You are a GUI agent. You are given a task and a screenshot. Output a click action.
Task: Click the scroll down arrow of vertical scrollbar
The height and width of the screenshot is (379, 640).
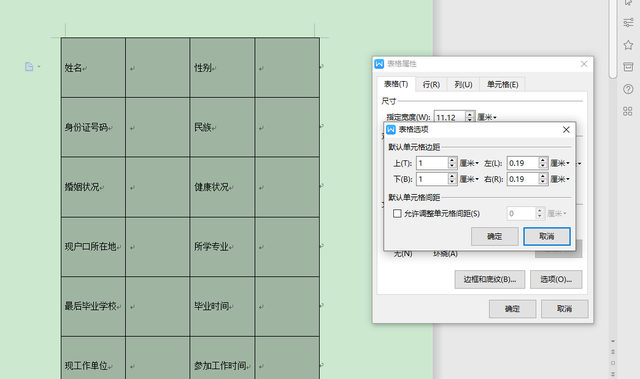pos(613,341)
